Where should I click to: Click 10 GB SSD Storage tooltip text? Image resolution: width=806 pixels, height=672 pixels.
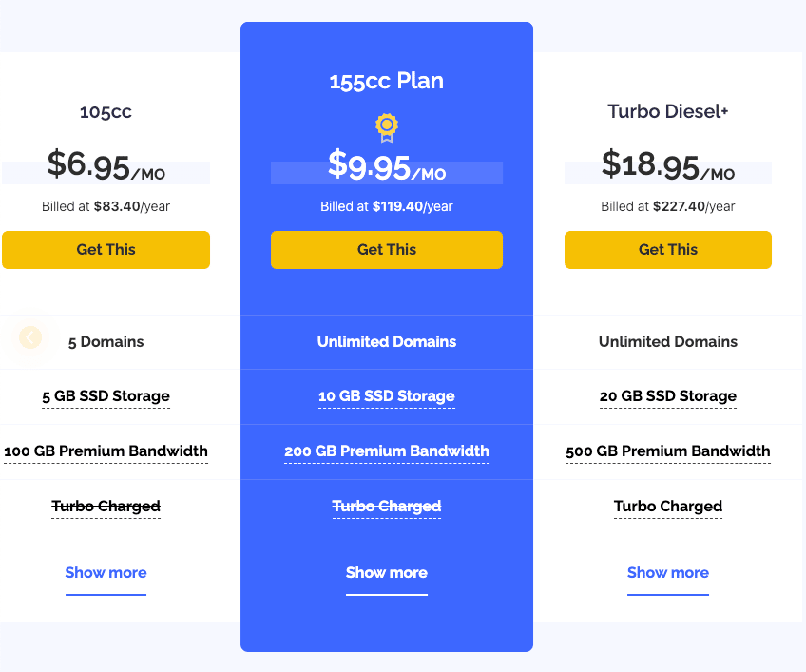387,396
